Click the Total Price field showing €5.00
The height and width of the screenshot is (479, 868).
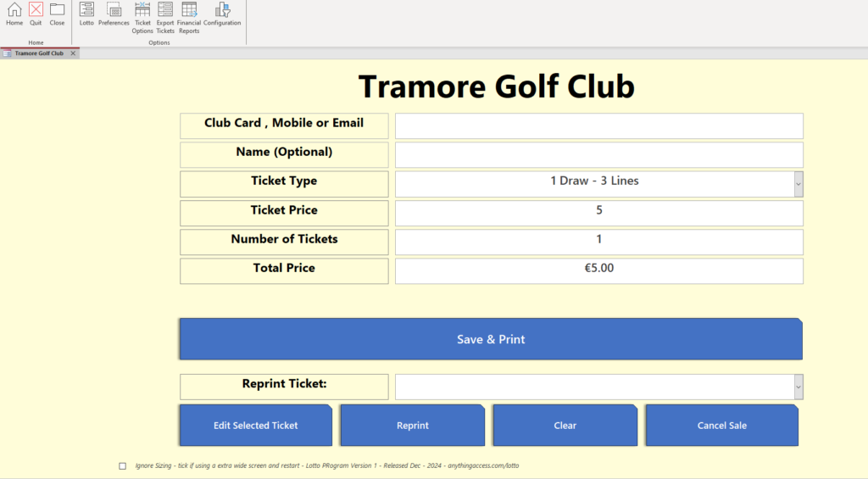click(599, 270)
